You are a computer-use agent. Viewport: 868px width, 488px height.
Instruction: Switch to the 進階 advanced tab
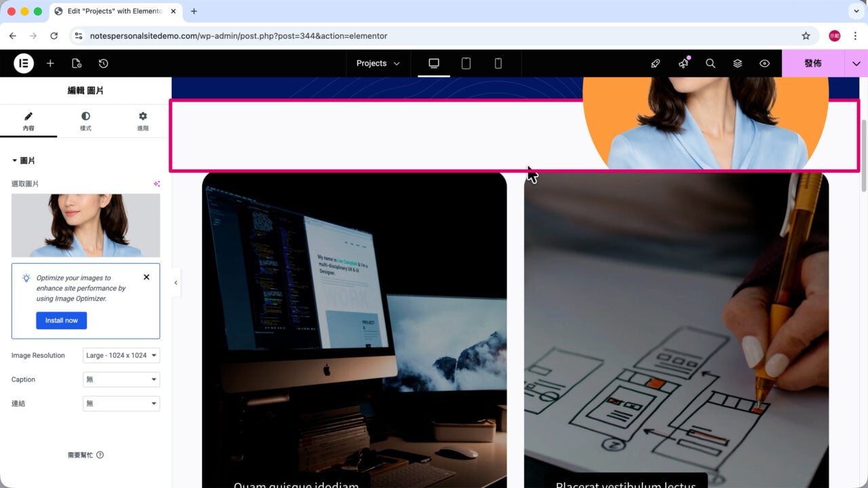[142, 121]
